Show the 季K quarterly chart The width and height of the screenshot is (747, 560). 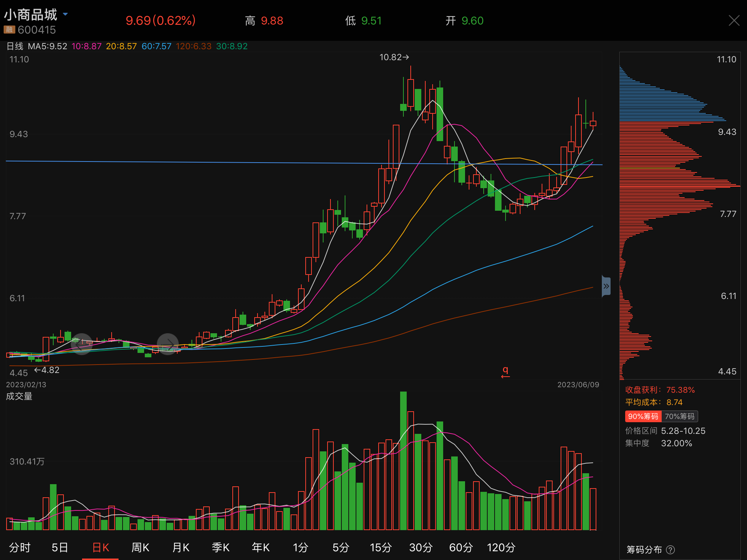(x=221, y=547)
